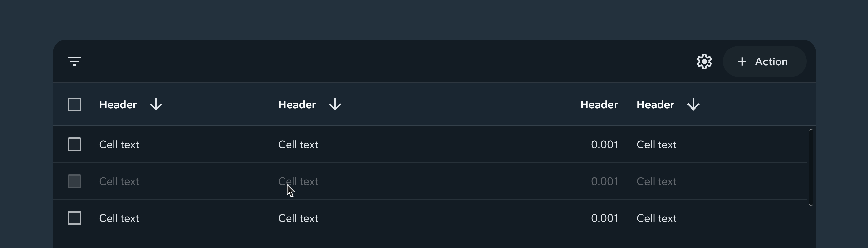The image size is (868, 248).
Task: Open the filter icon in toolbar
Action: (75, 61)
